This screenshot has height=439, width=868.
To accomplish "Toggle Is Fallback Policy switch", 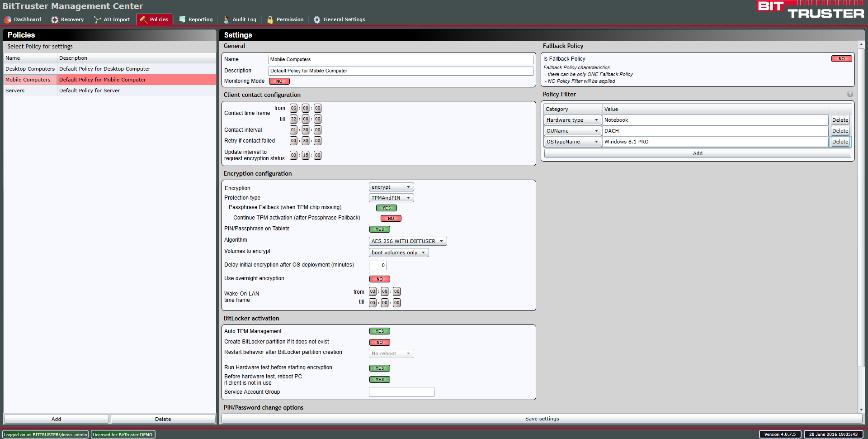I will pyautogui.click(x=841, y=59).
